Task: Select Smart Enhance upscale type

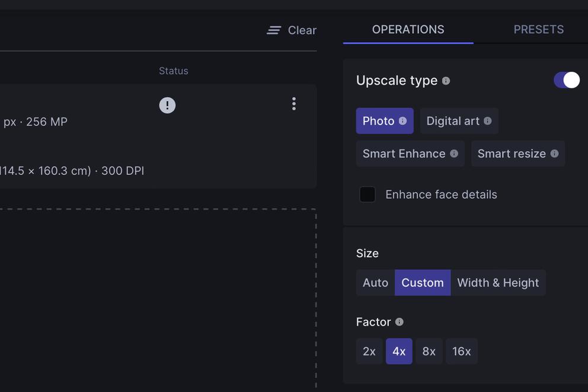Action: point(404,154)
